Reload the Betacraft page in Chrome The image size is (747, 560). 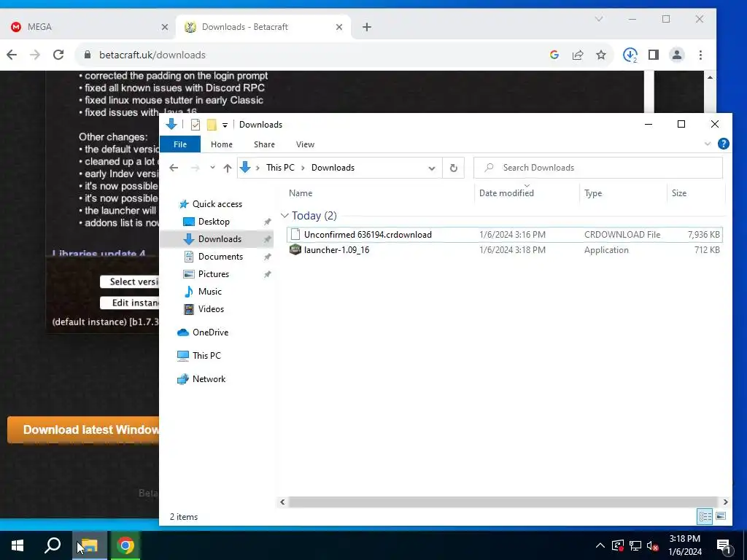(x=58, y=55)
